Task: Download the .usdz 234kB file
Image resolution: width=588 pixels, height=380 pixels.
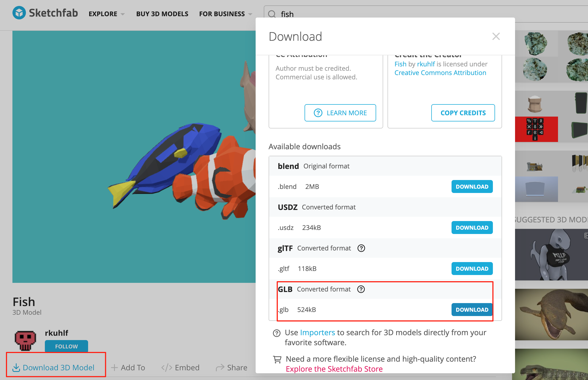Action: click(472, 228)
